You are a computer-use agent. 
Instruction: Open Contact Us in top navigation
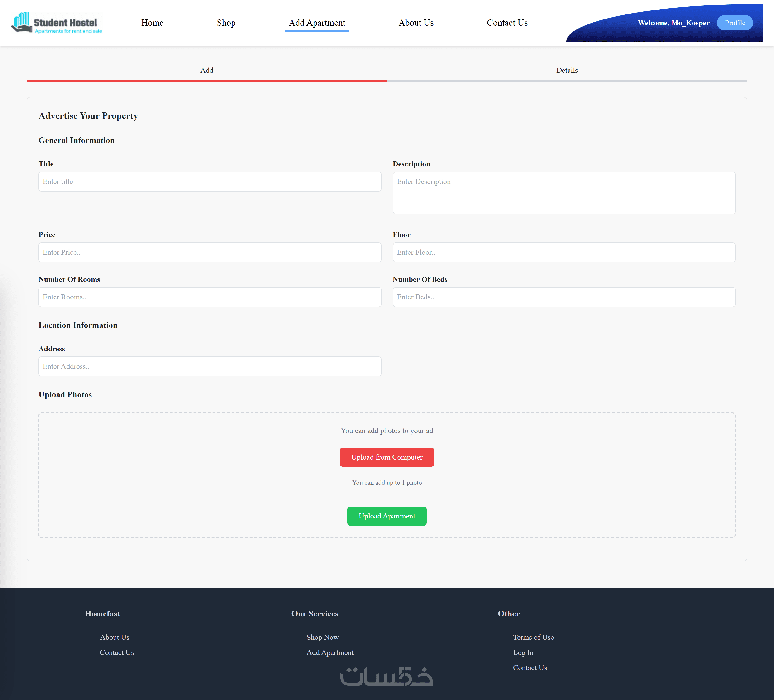click(507, 23)
